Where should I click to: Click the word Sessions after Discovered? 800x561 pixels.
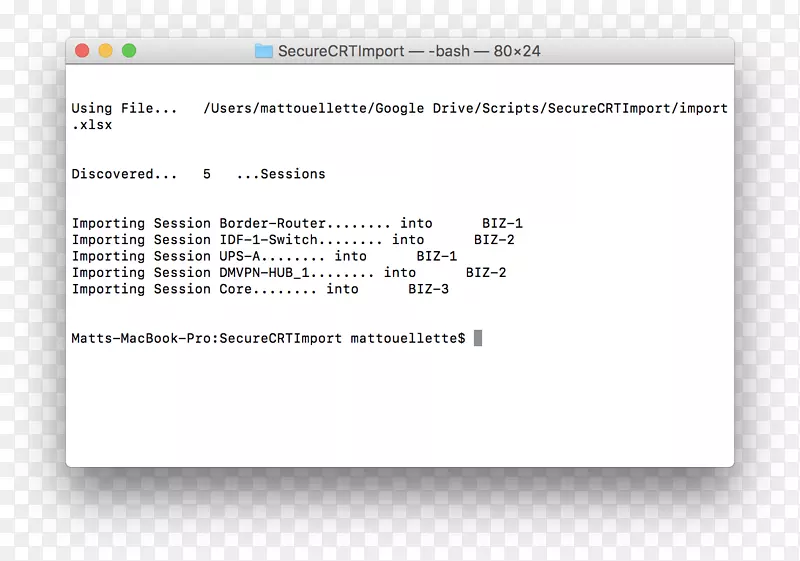click(x=293, y=174)
